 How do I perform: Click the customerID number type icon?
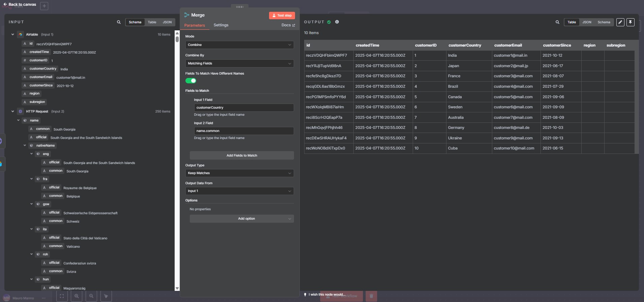25,60
